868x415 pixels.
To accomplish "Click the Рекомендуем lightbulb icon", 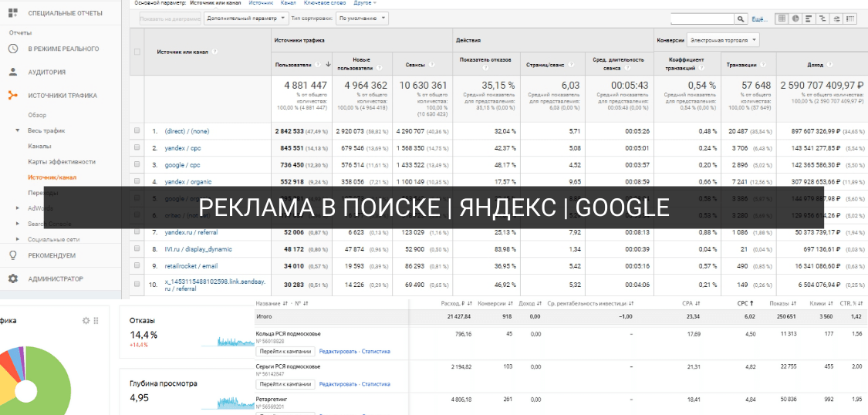I will 13,255.
